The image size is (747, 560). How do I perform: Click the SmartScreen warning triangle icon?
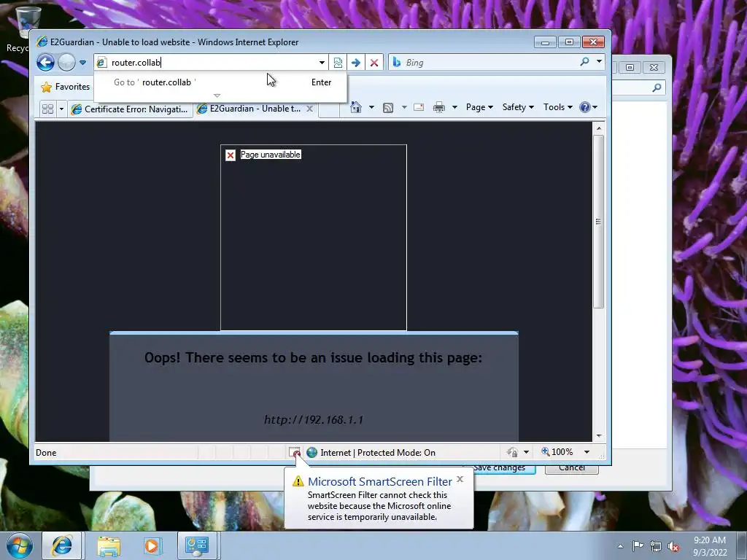click(298, 481)
